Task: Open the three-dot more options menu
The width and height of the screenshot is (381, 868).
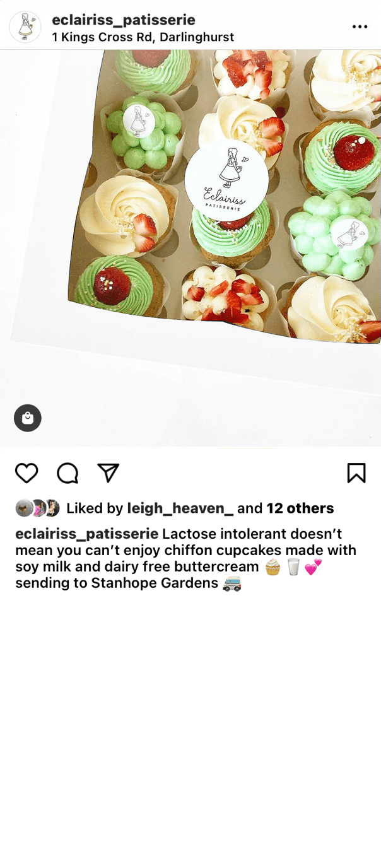Action: [360, 26]
